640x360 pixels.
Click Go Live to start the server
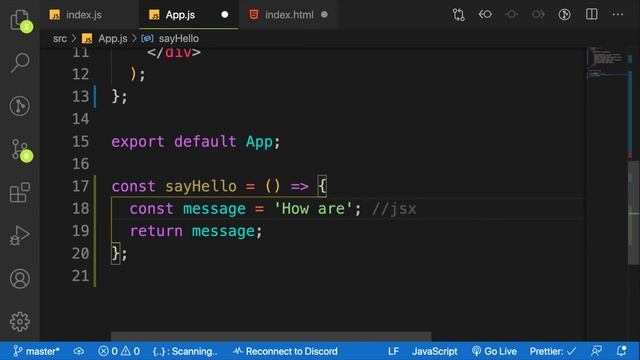[x=494, y=351]
